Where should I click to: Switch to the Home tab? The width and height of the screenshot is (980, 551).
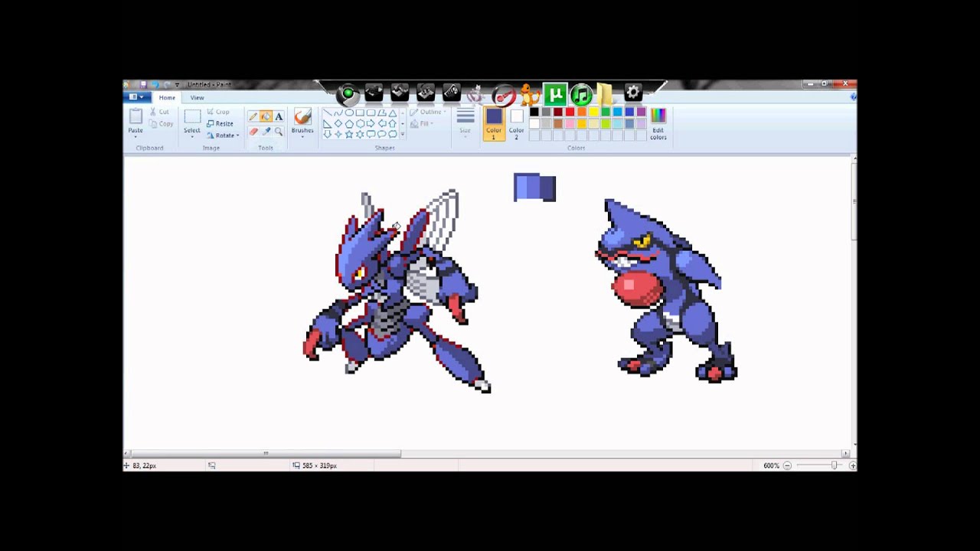pos(167,97)
